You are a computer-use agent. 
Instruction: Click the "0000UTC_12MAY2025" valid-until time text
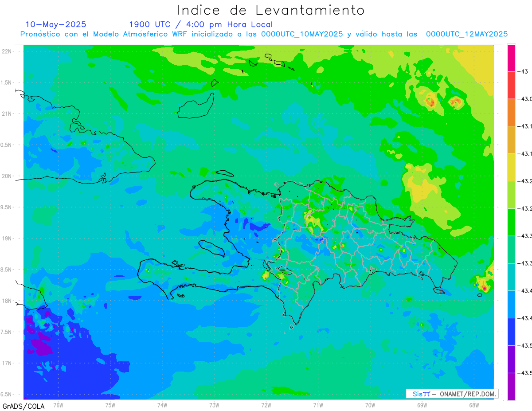(467, 34)
